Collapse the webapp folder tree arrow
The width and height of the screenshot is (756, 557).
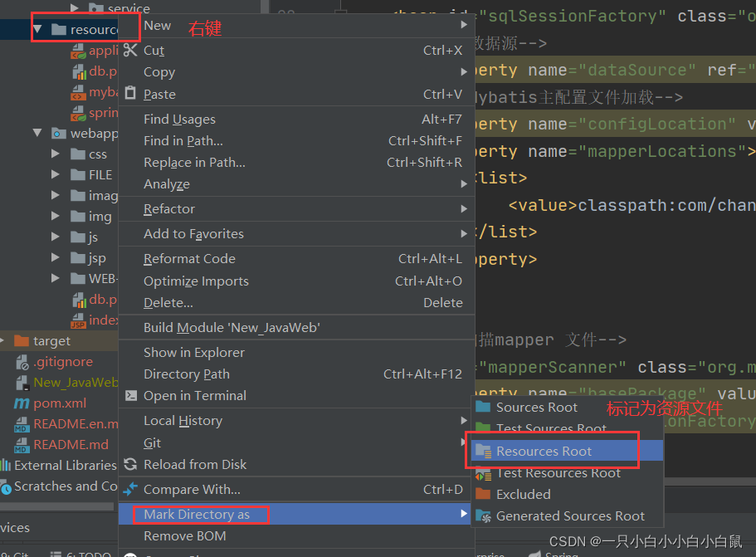pyautogui.click(x=37, y=133)
